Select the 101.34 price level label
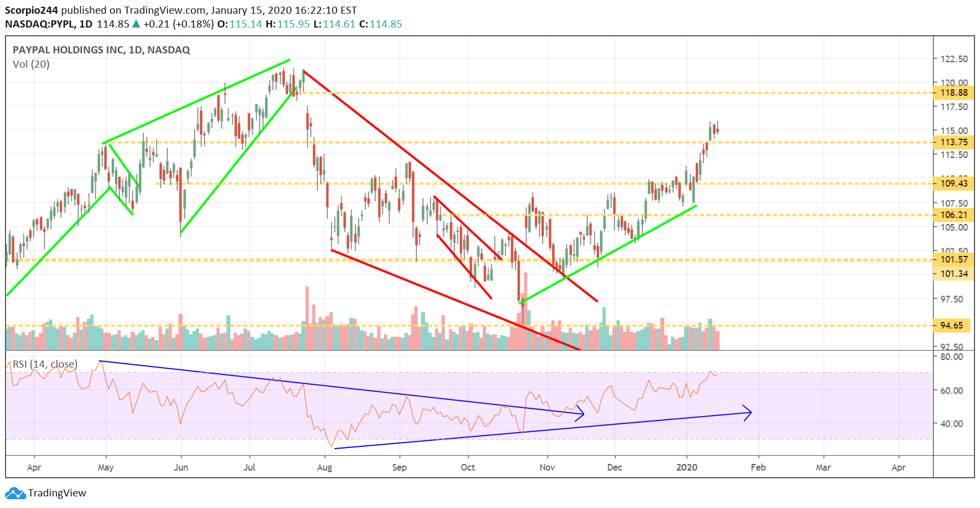 954,274
